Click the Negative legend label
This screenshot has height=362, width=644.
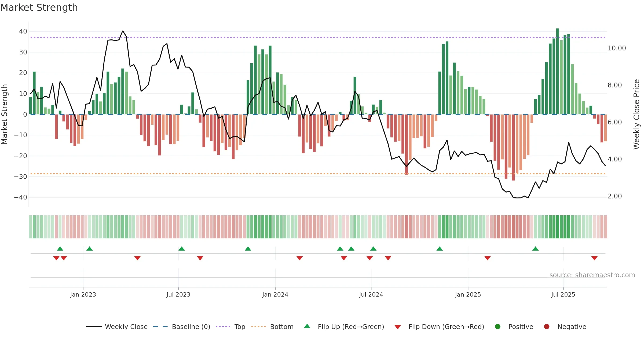[x=572, y=327]
